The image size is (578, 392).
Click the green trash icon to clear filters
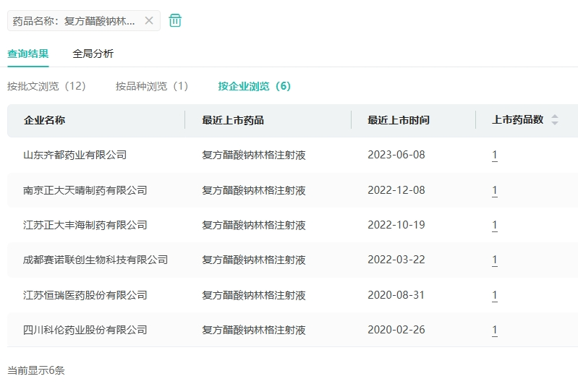(x=175, y=20)
